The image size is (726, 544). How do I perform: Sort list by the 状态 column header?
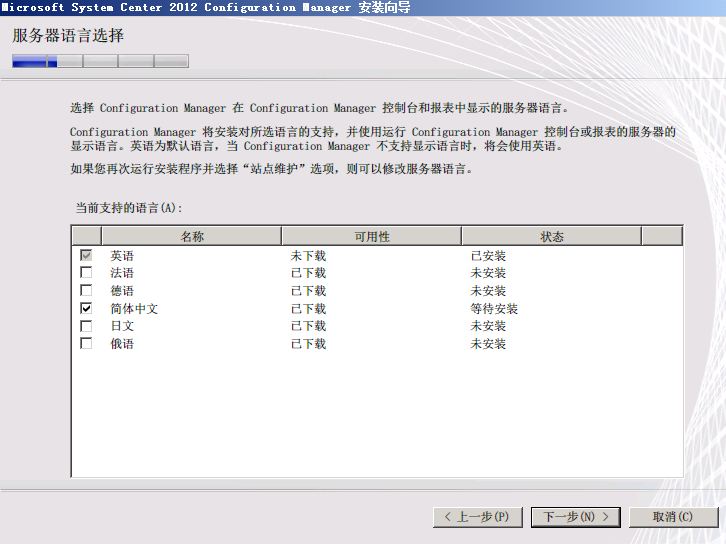[x=551, y=236]
